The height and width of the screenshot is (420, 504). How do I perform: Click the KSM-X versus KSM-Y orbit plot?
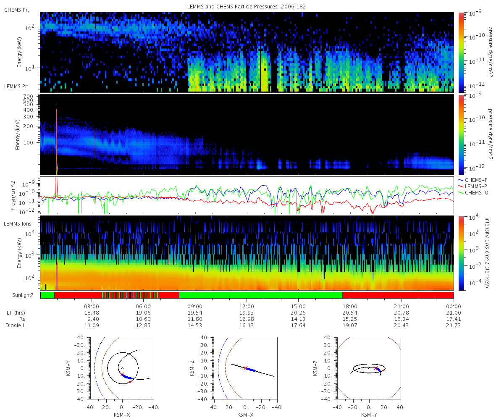pos(122,368)
